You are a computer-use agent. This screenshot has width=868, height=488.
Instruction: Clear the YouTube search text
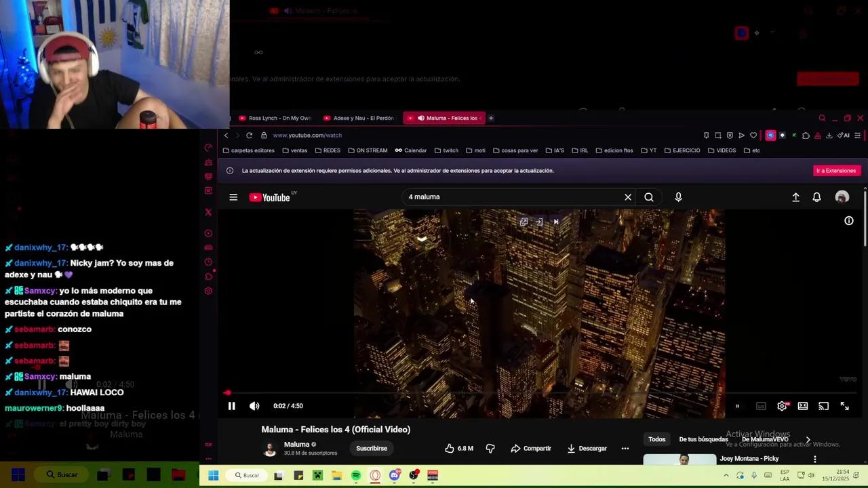click(628, 197)
